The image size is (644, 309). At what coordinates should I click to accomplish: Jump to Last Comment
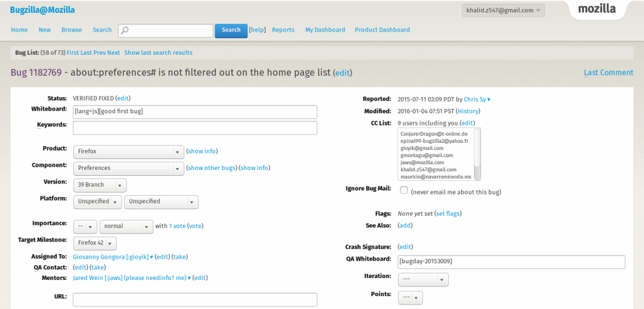tap(609, 73)
